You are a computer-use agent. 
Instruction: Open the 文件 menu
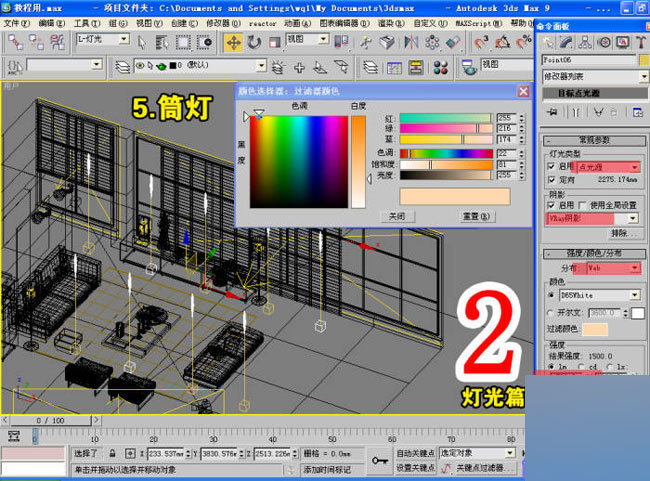(x=17, y=23)
